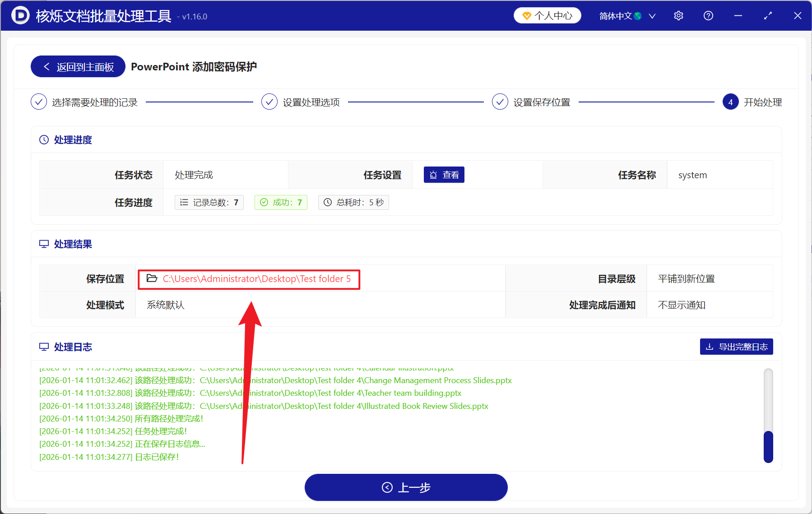Click the 查看 button for 任务设置
The height and width of the screenshot is (514, 812).
tap(444, 175)
